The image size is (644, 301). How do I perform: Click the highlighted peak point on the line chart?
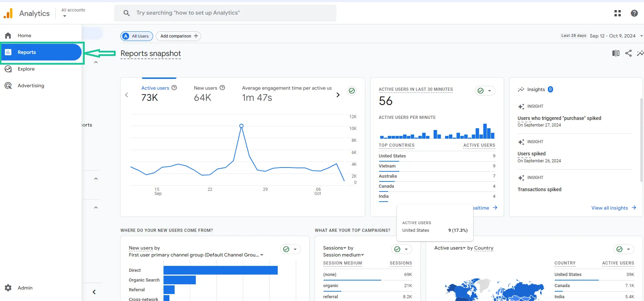click(241, 126)
